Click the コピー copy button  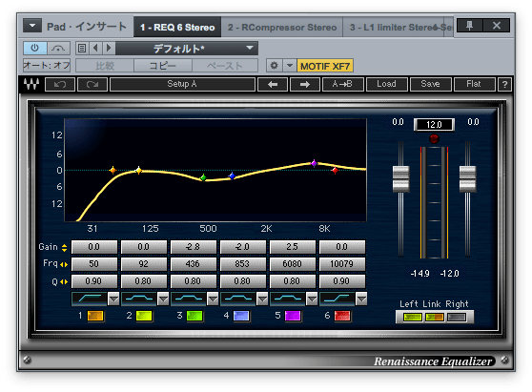(163, 66)
